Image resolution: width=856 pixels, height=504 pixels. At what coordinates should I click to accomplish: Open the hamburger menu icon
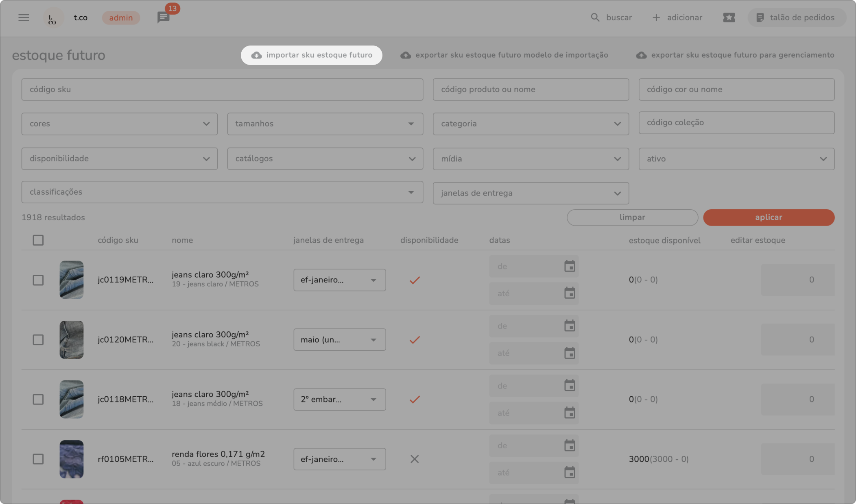pyautogui.click(x=24, y=17)
